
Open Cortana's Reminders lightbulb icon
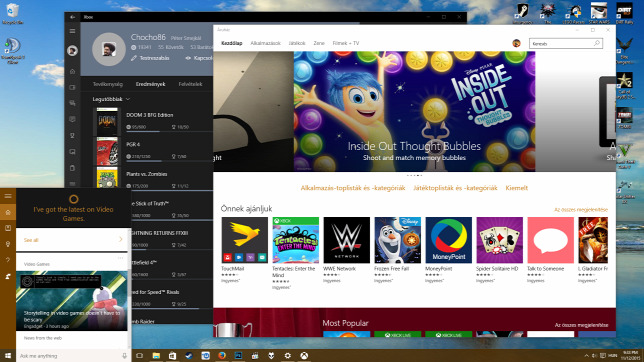[8, 244]
